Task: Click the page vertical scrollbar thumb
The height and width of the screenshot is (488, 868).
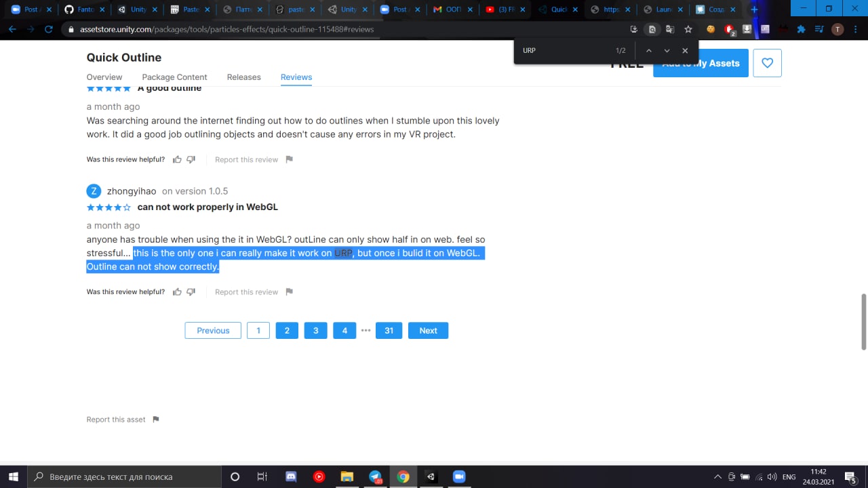Action: click(x=863, y=322)
